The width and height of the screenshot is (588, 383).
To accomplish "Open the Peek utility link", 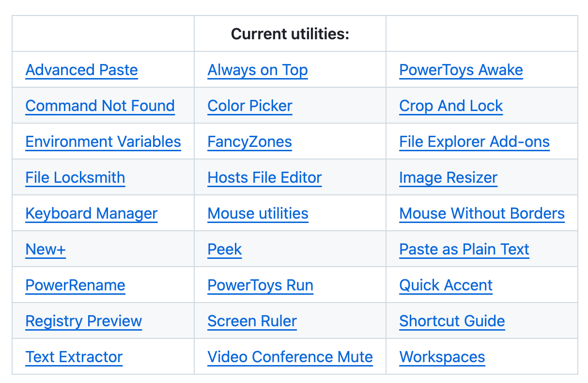I will (225, 249).
